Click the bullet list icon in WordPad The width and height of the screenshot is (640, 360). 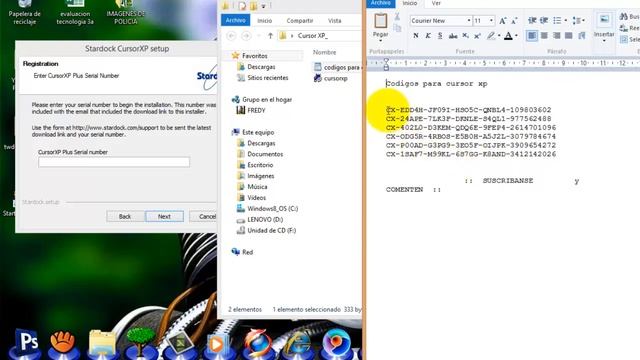pyautogui.click(x=557, y=20)
